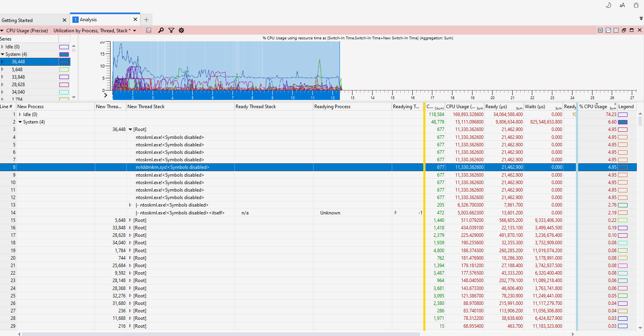The width and height of the screenshot is (644, 336).
Task: Click the % CPU Usage column header
Action: (x=598, y=107)
